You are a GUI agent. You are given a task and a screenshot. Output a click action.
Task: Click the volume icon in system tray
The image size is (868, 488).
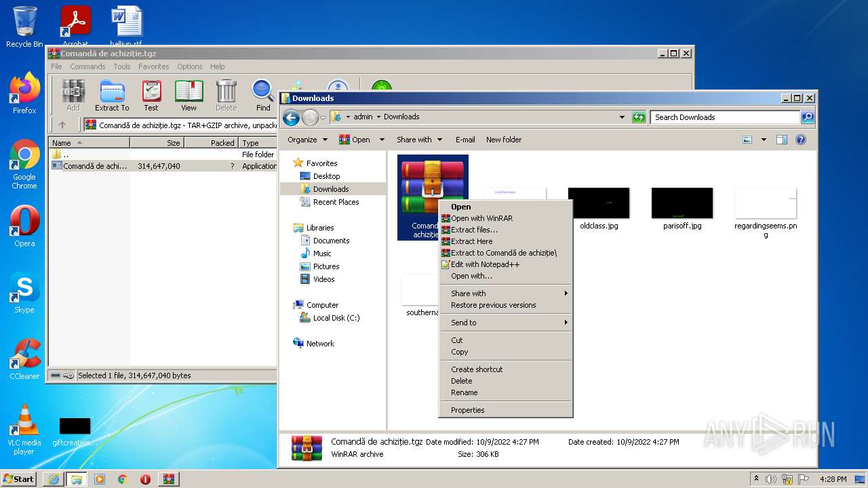pos(771,479)
